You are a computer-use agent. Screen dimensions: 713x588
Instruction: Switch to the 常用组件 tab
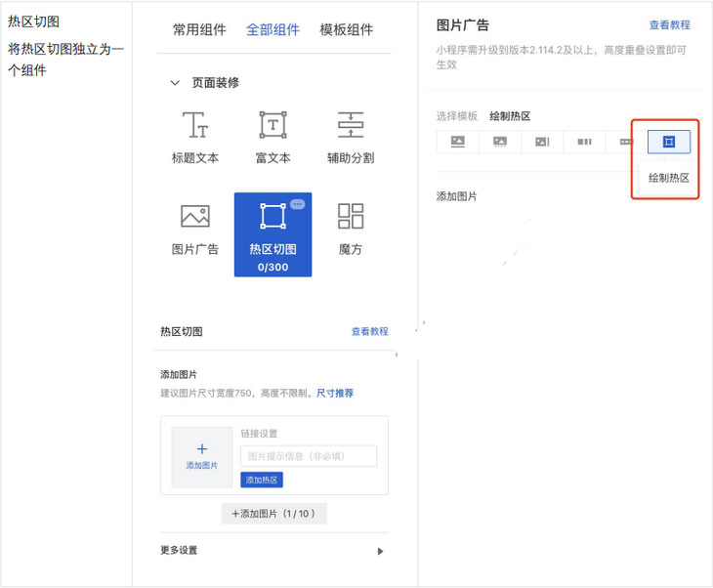(199, 29)
